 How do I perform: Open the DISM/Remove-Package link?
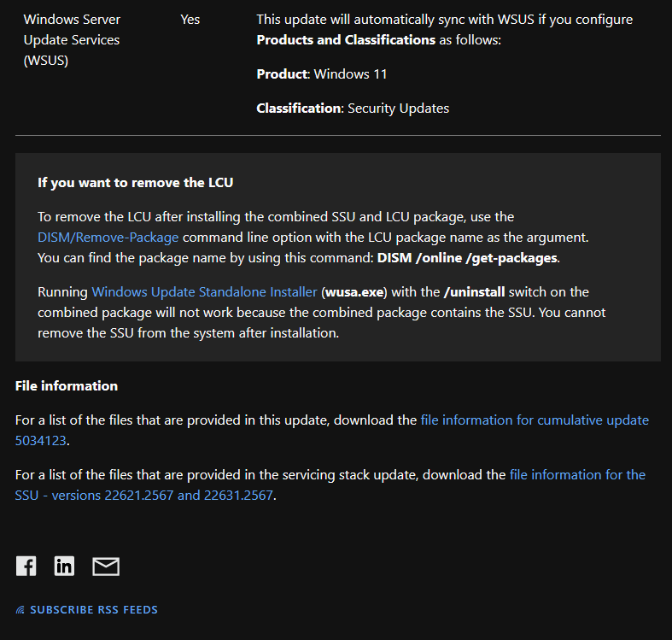point(108,238)
